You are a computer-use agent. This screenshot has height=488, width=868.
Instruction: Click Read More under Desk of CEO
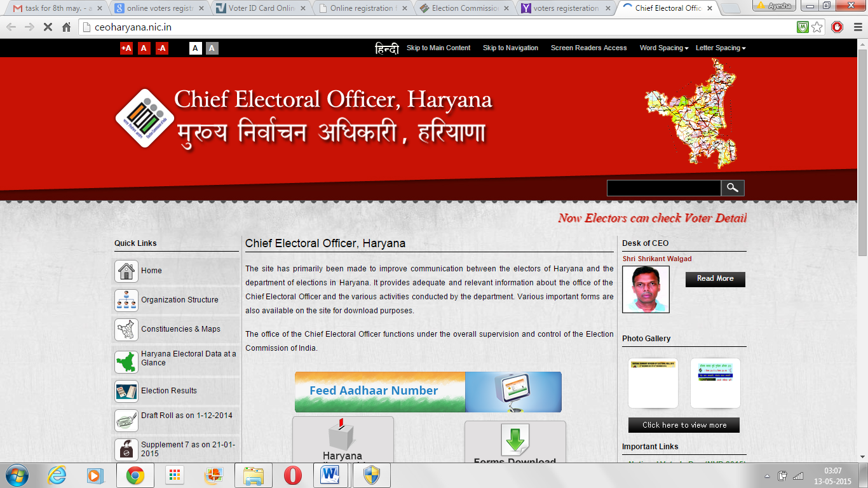tap(715, 279)
